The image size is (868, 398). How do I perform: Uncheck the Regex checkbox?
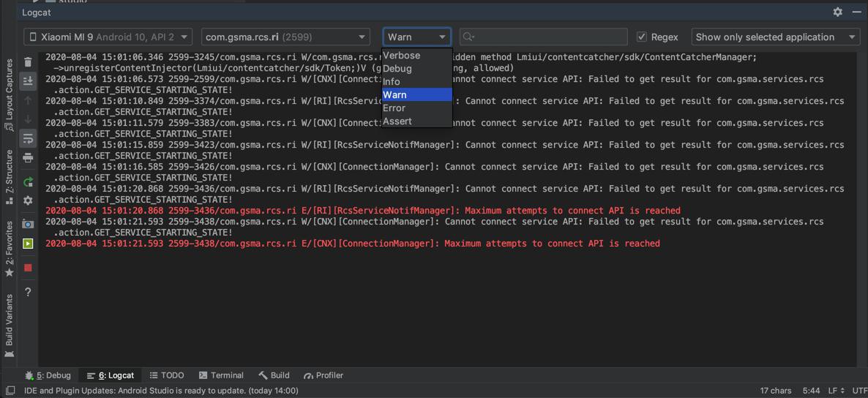[x=642, y=37]
